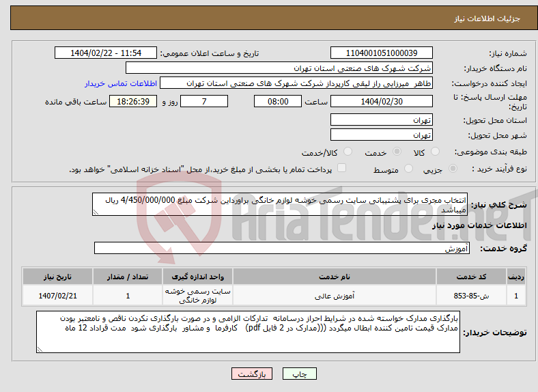This screenshot has height=392, width=538.
Task: Click the استان محل تحویل field
Action: tap(381, 120)
